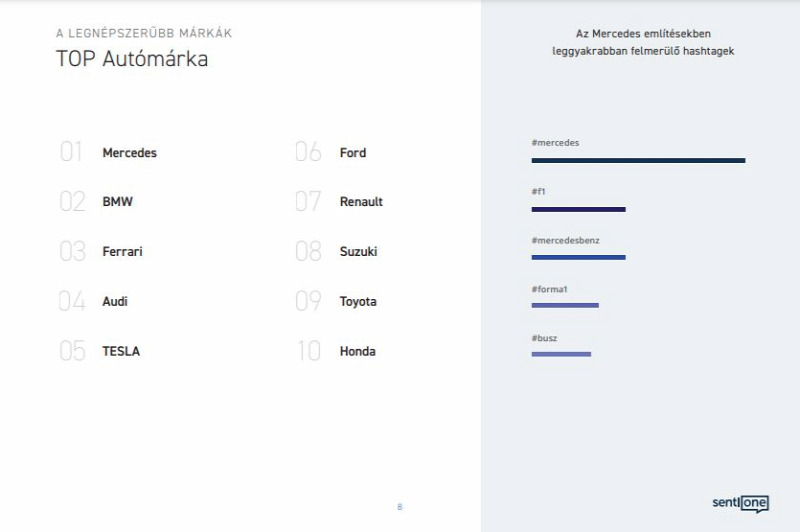Image resolution: width=800 pixels, height=532 pixels.
Task: Click the bar under #f1
Action: [x=579, y=209]
